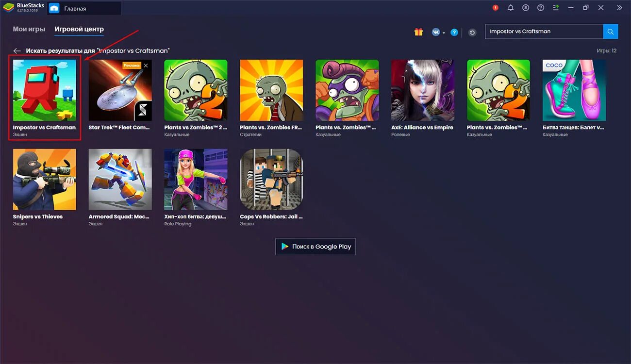Click the title bar help icon

point(541,8)
